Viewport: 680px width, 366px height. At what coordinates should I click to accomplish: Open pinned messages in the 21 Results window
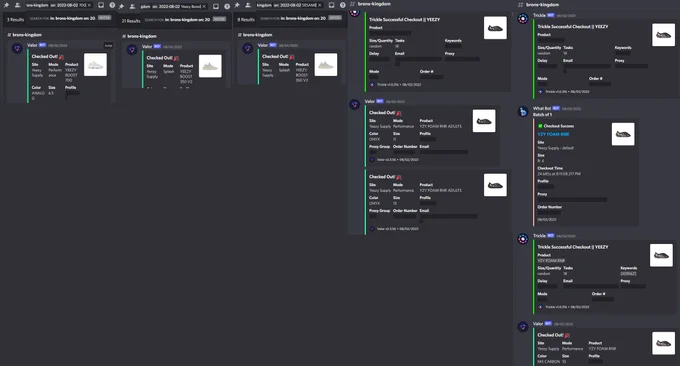point(121,7)
